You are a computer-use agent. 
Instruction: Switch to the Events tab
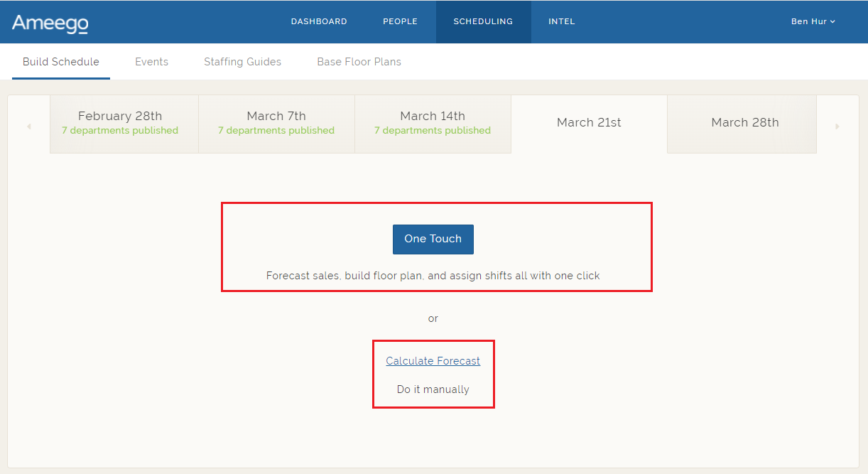point(151,62)
